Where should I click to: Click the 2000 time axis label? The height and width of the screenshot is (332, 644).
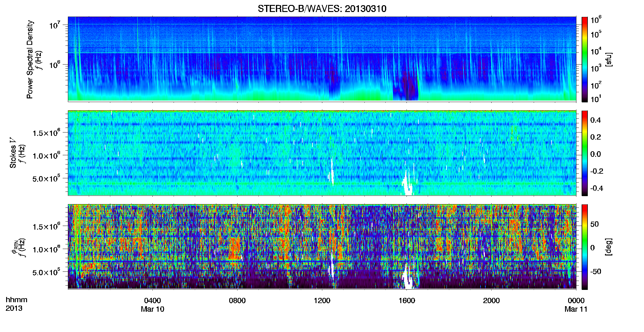pyautogui.click(x=491, y=301)
